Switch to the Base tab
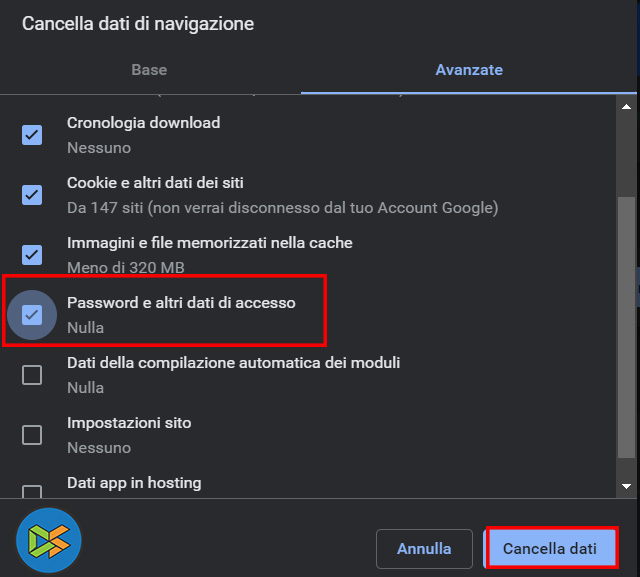640x577 pixels. coord(149,70)
